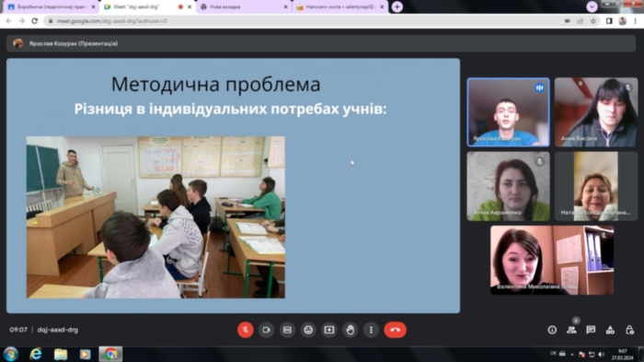Viewport: 644px width, 362px height.
Task: Open the activities icon
Action: pyautogui.click(x=610, y=330)
